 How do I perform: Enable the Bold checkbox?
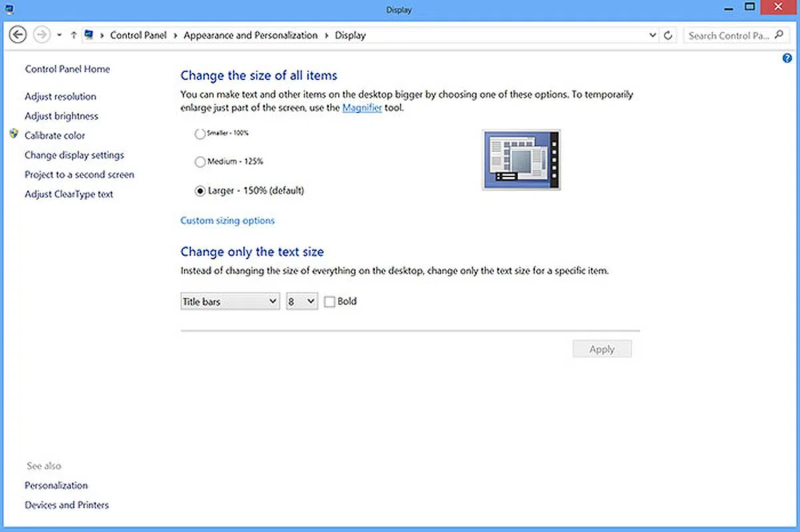(329, 302)
